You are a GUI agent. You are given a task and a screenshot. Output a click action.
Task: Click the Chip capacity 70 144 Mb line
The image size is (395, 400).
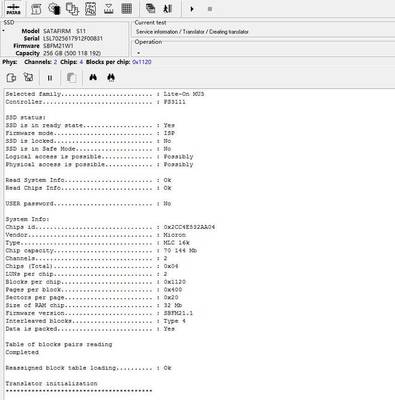(x=101, y=250)
